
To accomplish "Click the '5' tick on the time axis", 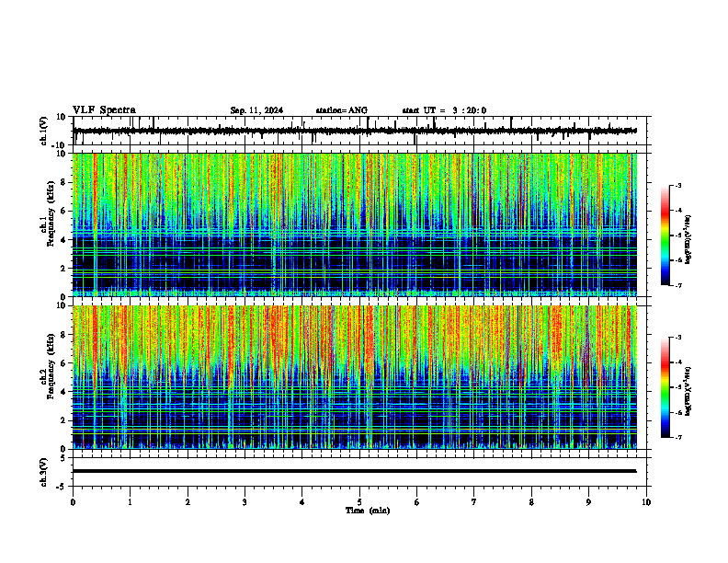I will (359, 502).
